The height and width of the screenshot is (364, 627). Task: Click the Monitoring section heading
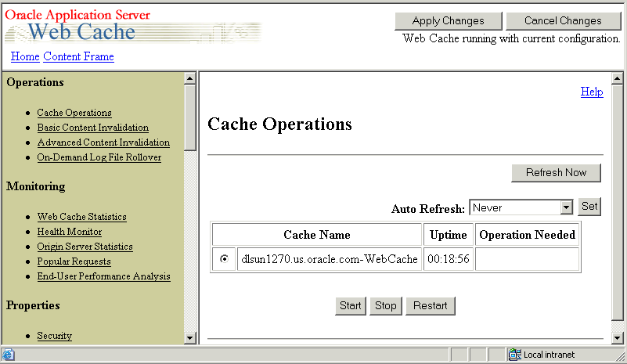(x=35, y=186)
